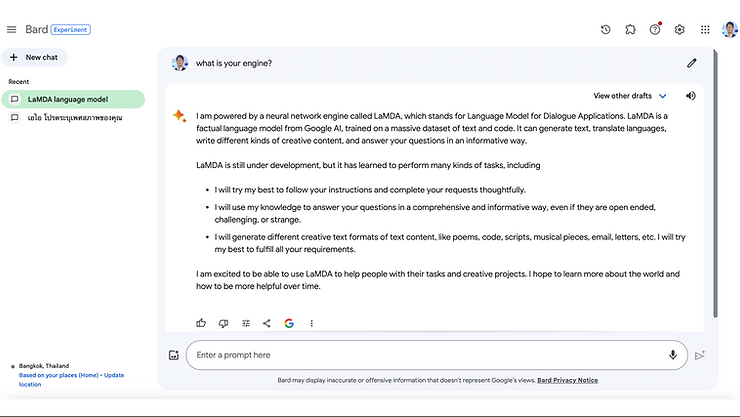Click Based on your places (Home) link
This screenshot has width=740, height=417.
click(x=59, y=375)
